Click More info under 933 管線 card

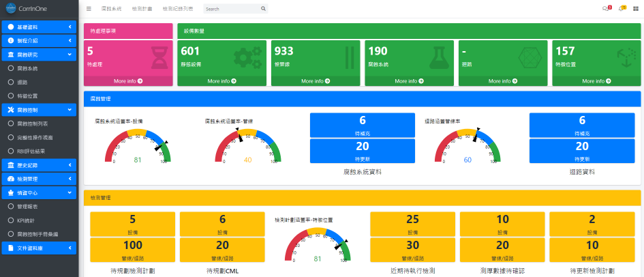tap(316, 81)
